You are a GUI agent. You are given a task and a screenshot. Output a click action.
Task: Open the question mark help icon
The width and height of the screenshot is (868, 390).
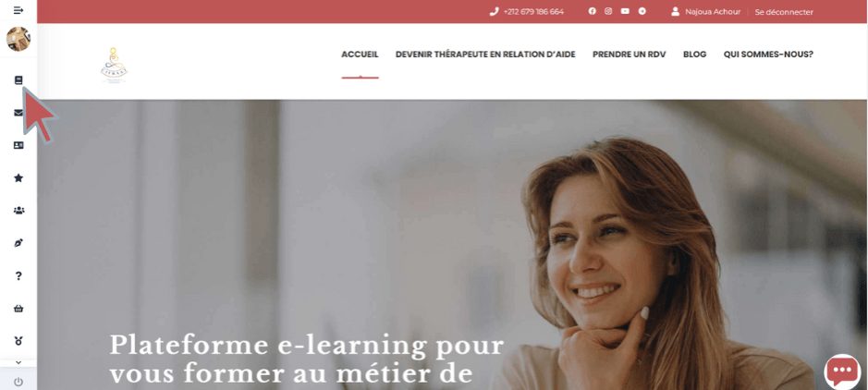pyautogui.click(x=18, y=275)
